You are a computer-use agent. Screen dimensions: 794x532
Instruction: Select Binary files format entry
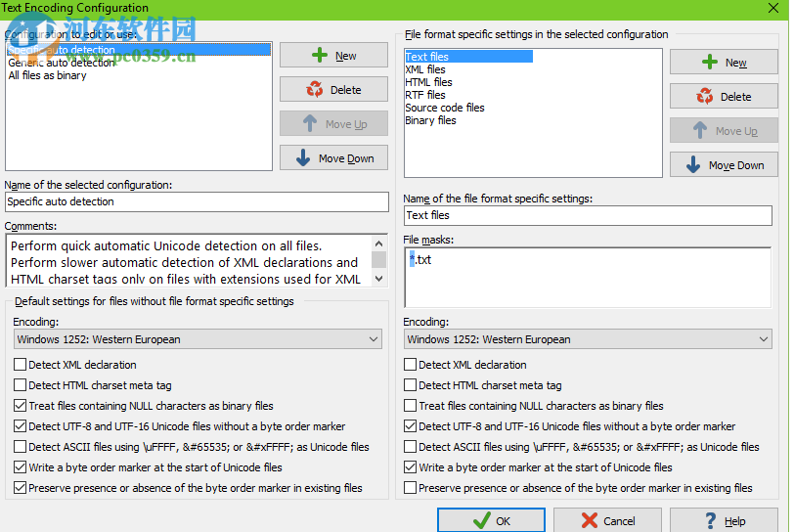(430, 120)
